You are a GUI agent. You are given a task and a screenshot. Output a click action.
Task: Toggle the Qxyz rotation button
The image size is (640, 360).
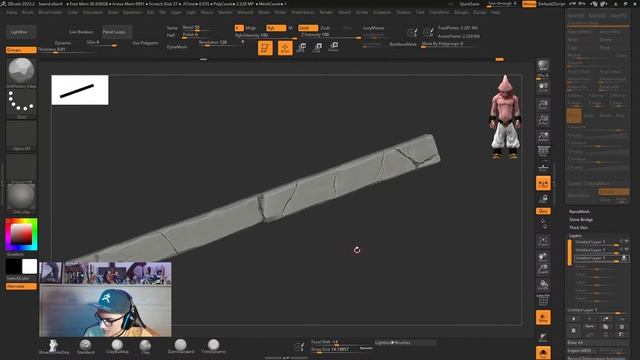click(543, 211)
